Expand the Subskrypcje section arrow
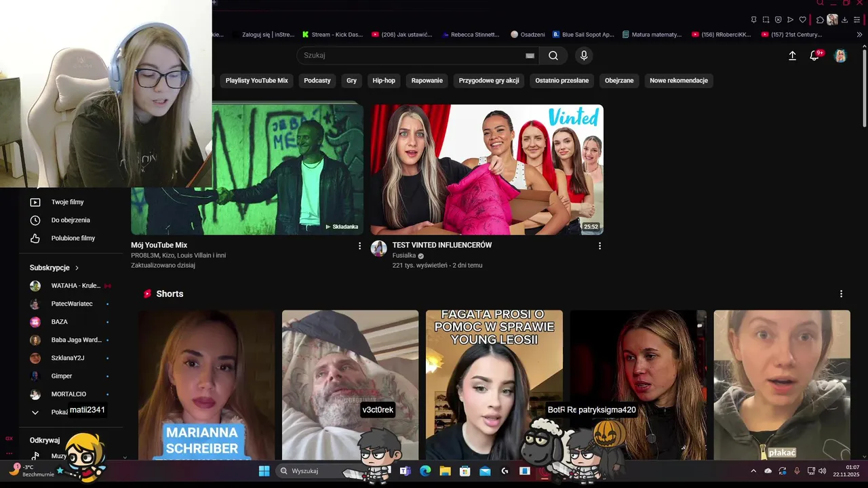The height and width of the screenshot is (488, 868). point(77,268)
